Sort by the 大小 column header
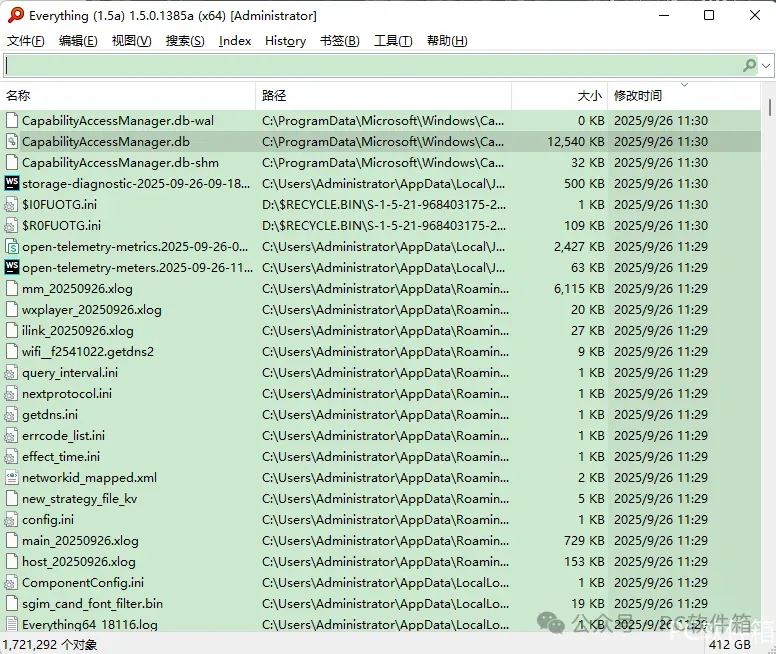Viewport: 776px width, 654px height. click(559, 96)
